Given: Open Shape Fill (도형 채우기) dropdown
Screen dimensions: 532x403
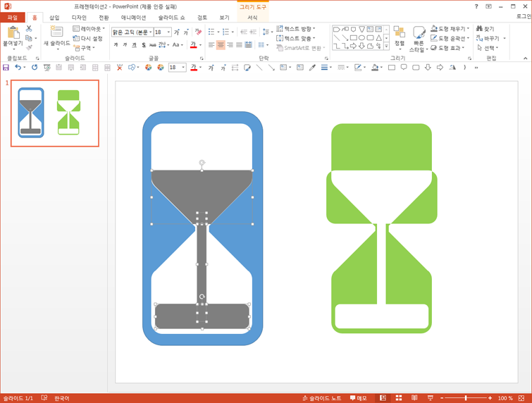Looking at the screenshot, I should (450, 28).
